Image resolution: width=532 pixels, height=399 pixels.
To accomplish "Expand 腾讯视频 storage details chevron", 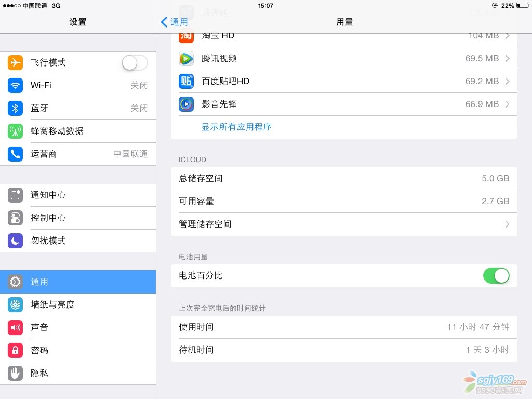I will coord(507,58).
